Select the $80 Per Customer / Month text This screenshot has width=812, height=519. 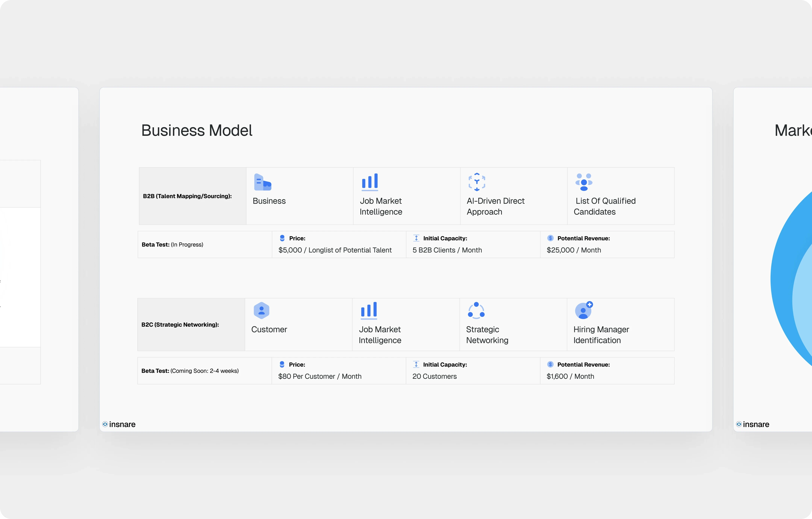320,376
